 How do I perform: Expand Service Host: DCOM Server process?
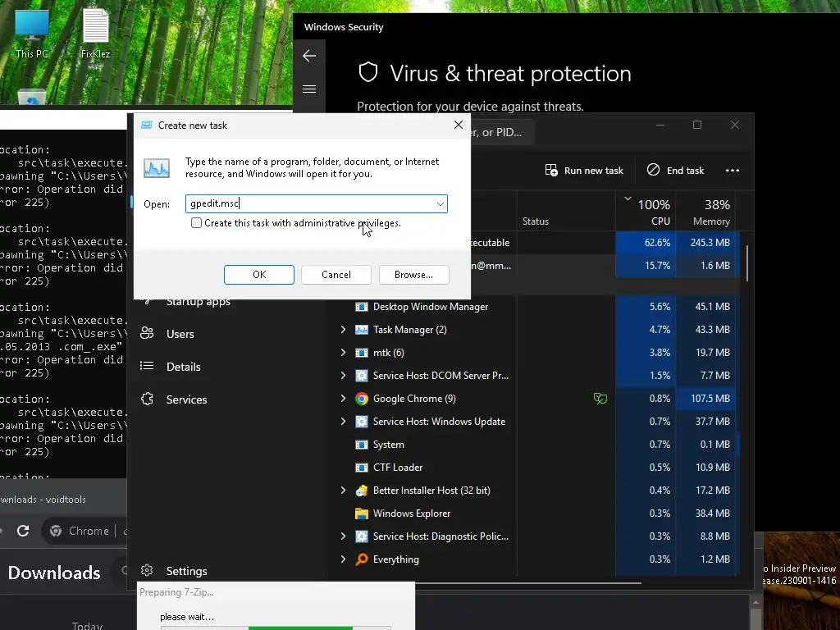pyautogui.click(x=343, y=376)
